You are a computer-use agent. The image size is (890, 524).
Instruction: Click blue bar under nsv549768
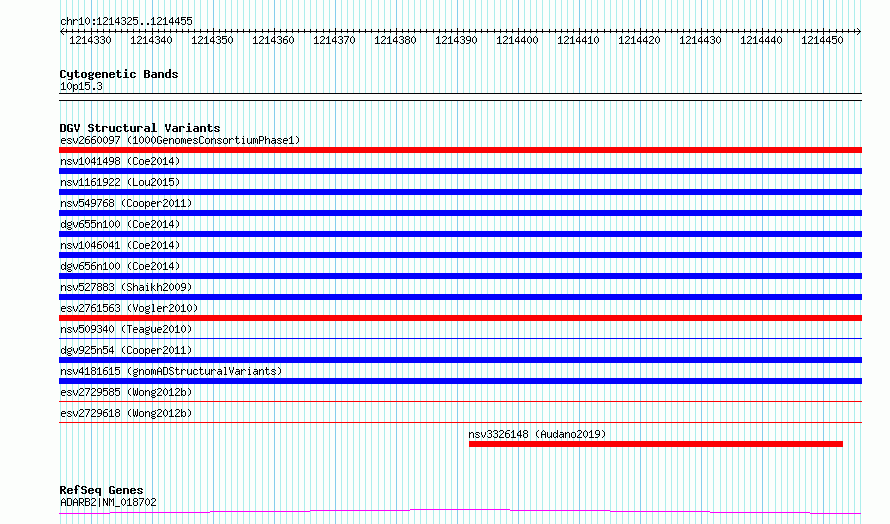460,213
